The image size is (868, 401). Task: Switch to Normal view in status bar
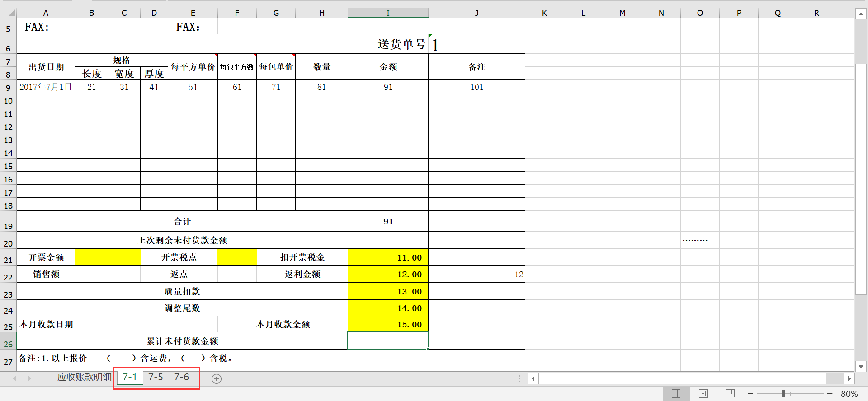tap(676, 394)
